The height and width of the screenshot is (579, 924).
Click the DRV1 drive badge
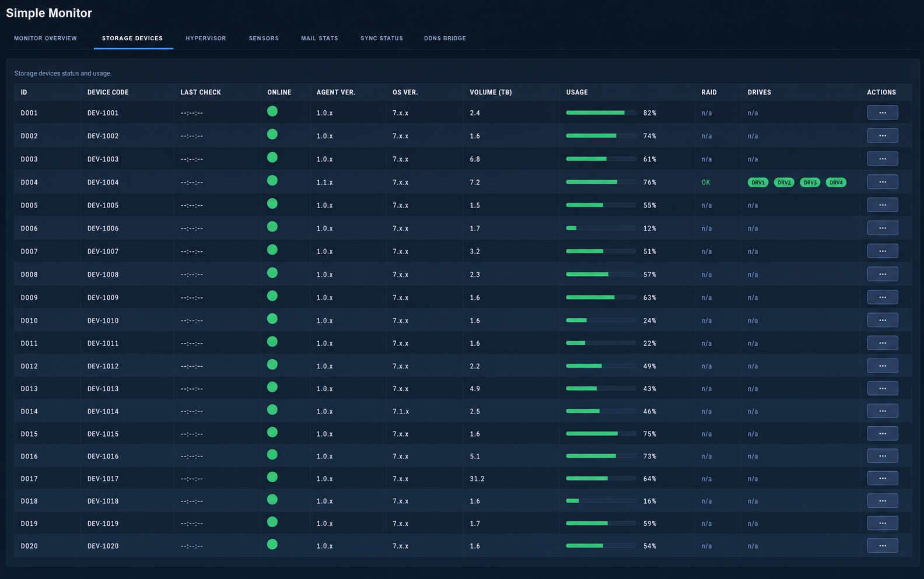758,183
